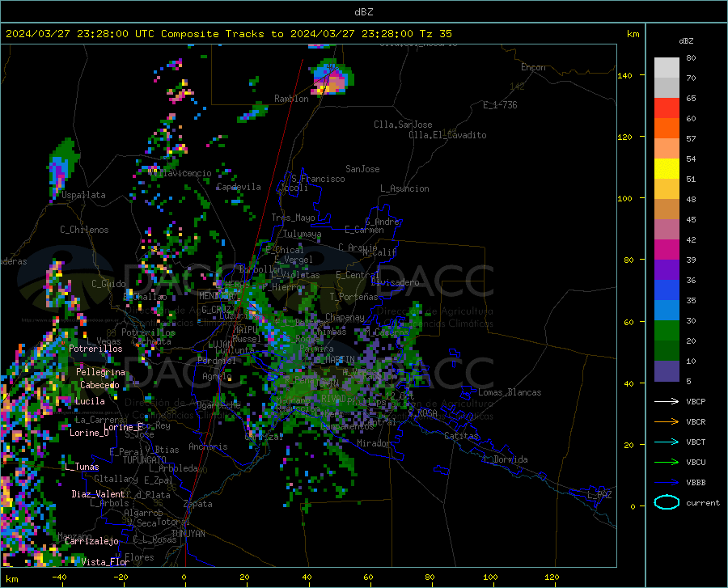Select the 'Pellegrina' location label
Image resolution: width=728 pixels, height=588 pixels.
(x=100, y=372)
